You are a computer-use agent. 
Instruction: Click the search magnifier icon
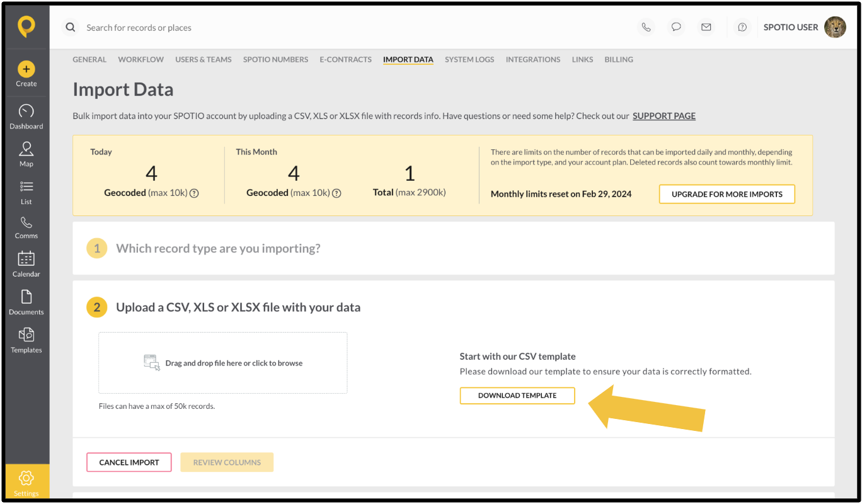pos(71,27)
